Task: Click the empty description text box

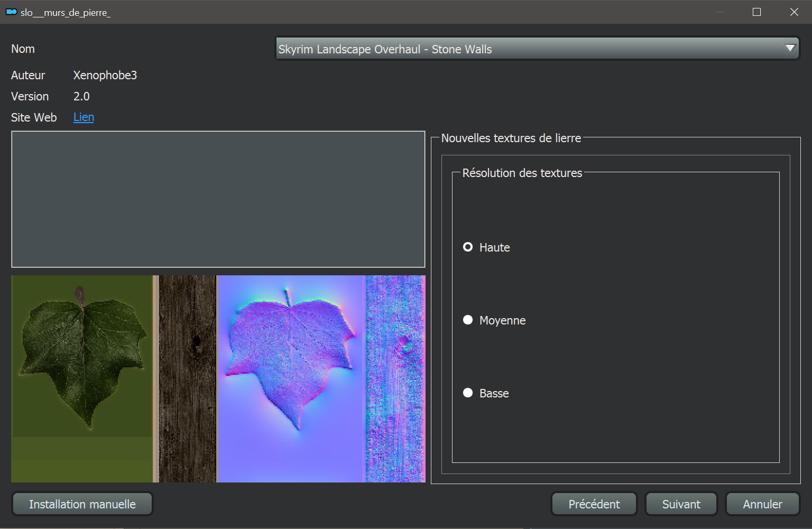Action: [218, 199]
